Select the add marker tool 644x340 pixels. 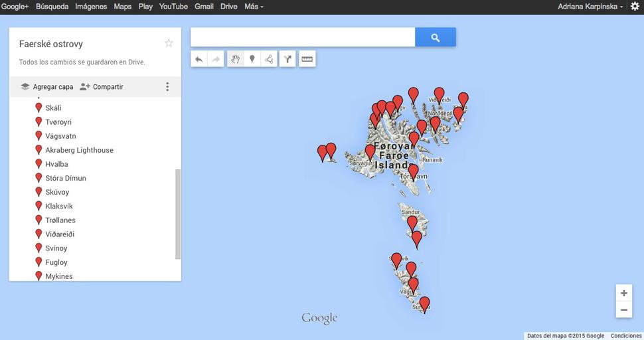coord(252,59)
